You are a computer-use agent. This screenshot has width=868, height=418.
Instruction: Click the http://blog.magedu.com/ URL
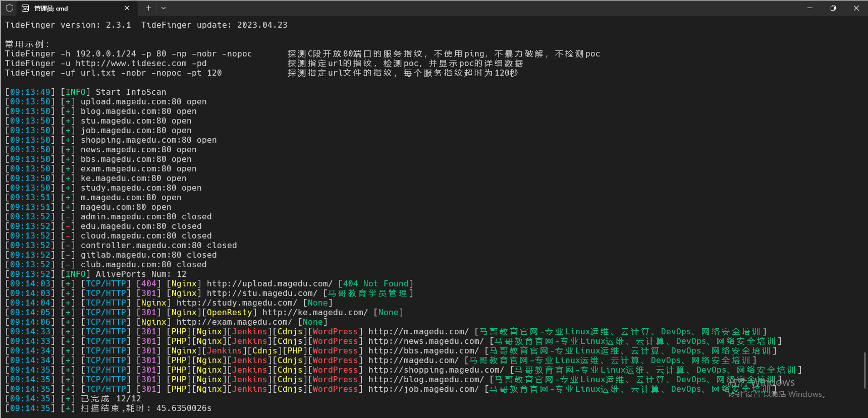point(426,380)
